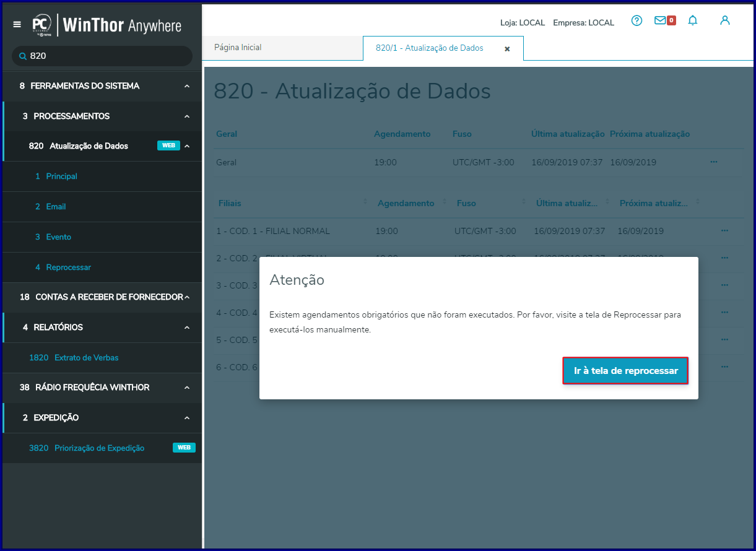Screen dimensions: 756x551
Task: Collapse the 4 Relatórios group
Action: coord(187,328)
